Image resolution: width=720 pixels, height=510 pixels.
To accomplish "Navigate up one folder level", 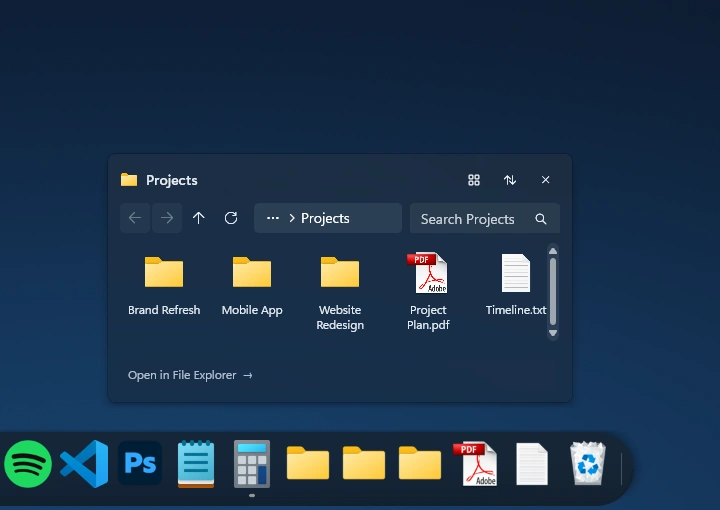I will tap(199, 218).
